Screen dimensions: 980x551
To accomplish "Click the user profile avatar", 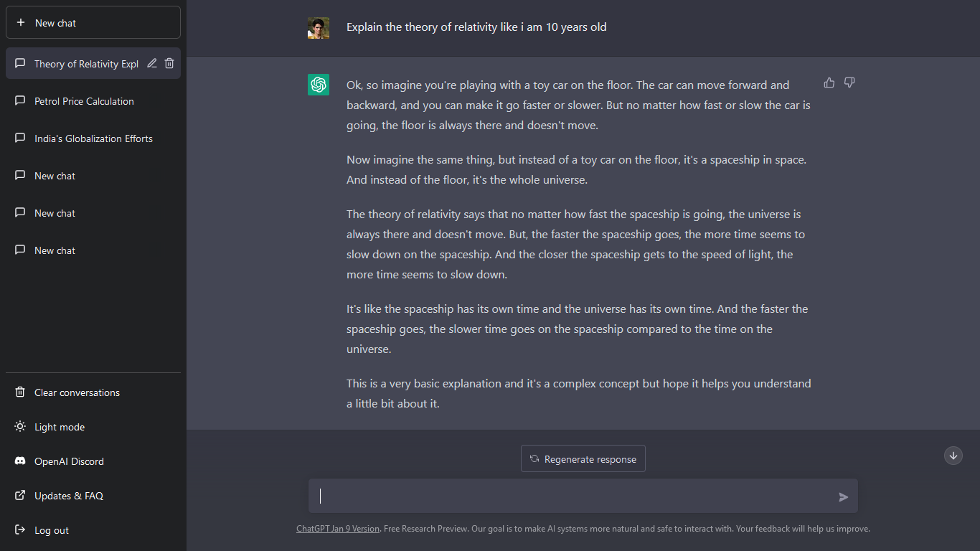I will [x=319, y=28].
